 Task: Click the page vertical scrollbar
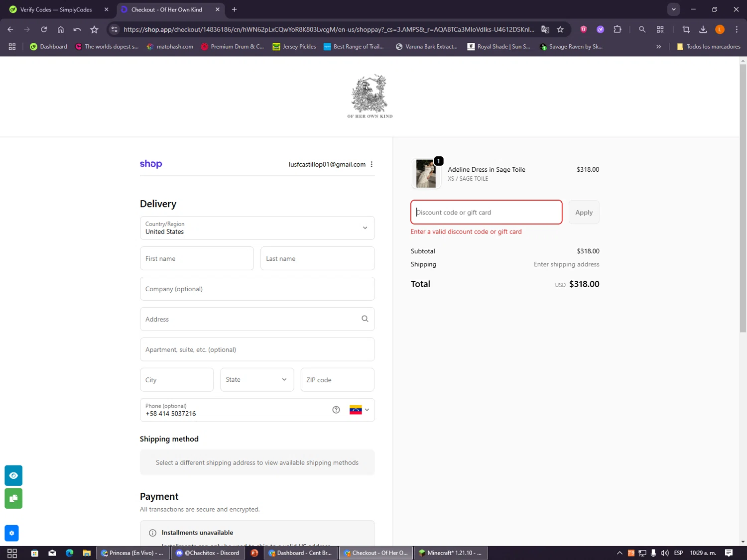pyautogui.click(x=743, y=198)
